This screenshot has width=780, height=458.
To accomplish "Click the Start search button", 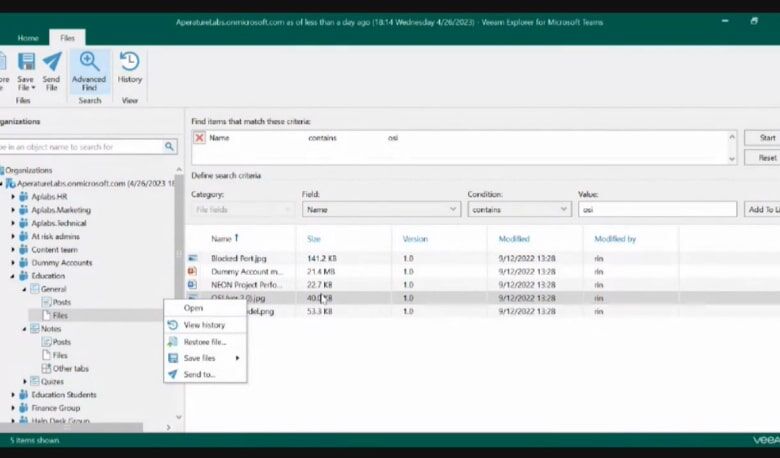I will (x=764, y=138).
